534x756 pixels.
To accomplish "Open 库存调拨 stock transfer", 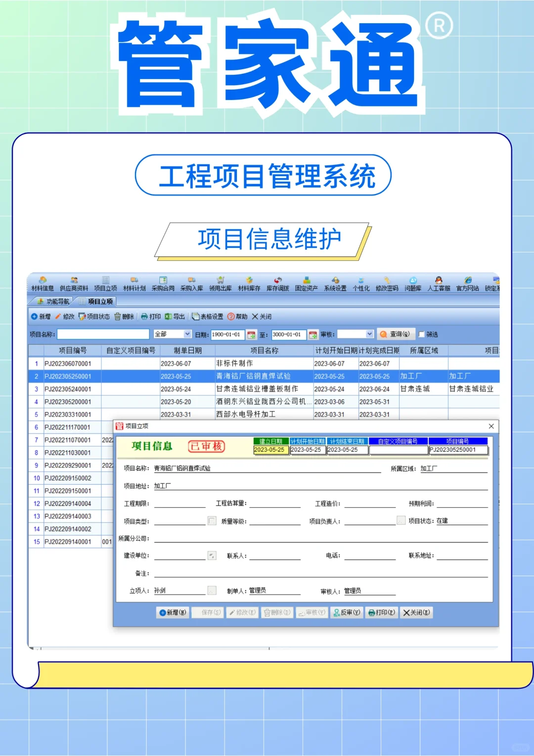I will point(277,284).
